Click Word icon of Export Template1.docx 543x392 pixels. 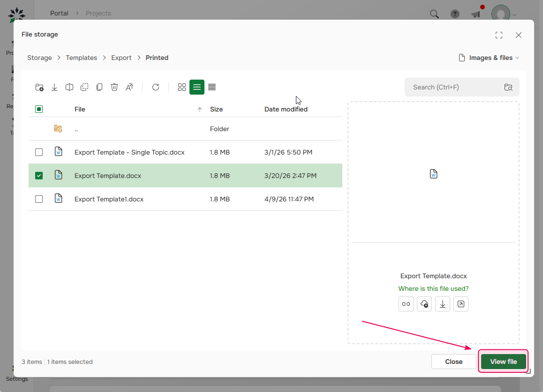pos(59,198)
